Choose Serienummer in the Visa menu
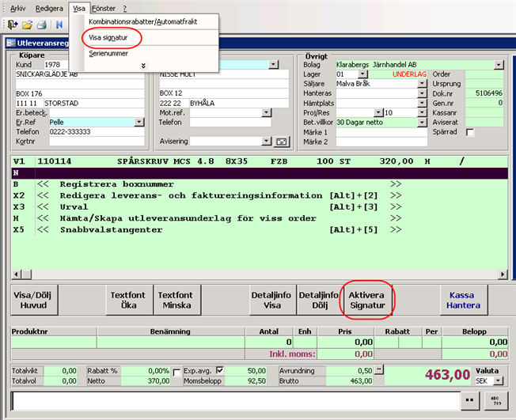Screen dimensions: 516x420 108,53
